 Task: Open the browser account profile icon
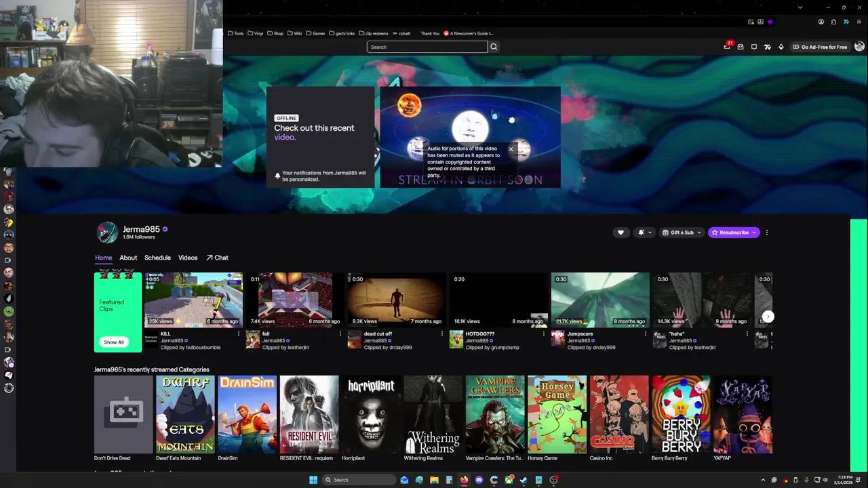pyautogui.click(x=821, y=22)
